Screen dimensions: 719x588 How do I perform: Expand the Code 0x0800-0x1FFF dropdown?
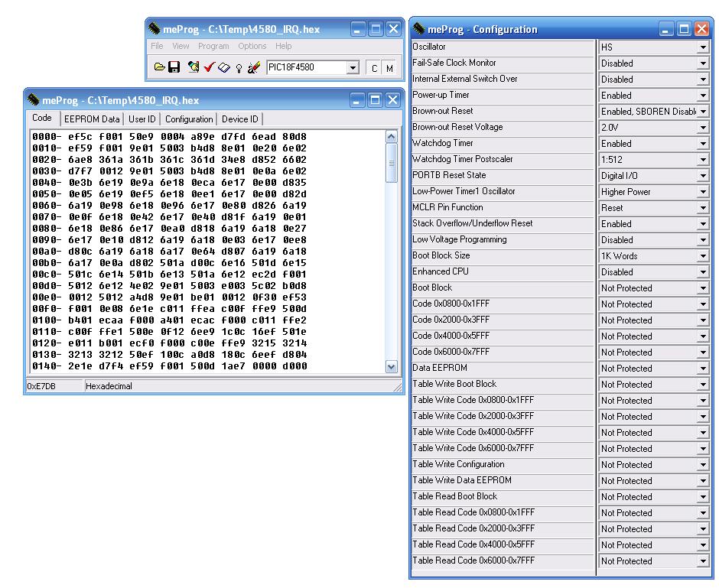tap(703, 304)
